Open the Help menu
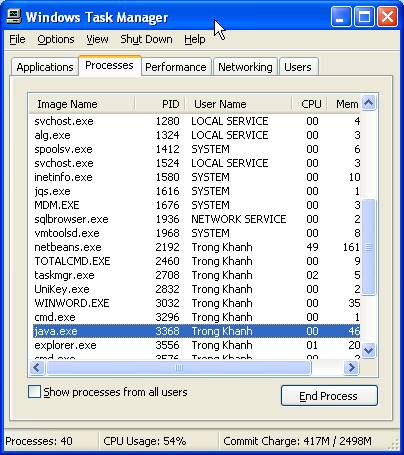This screenshot has height=455, width=404. pyautogui.click(x=195, y=39)
